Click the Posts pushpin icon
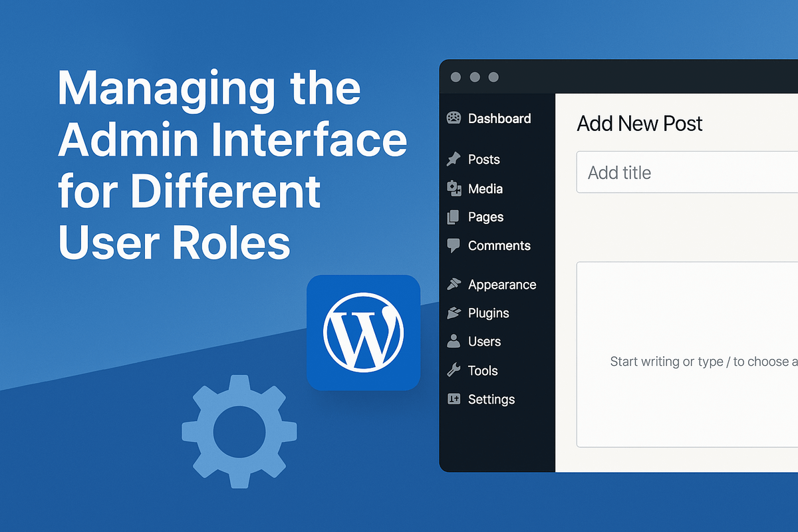The width and height of the screenshot is (798, 532). point(454,159)
